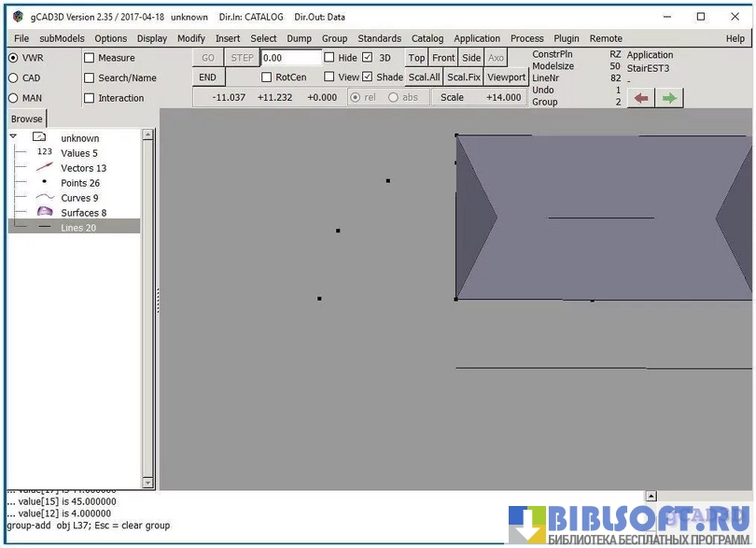Click the Values 123 icon in the tree
This screenshot has height=548, width=756.
[44, 152]
